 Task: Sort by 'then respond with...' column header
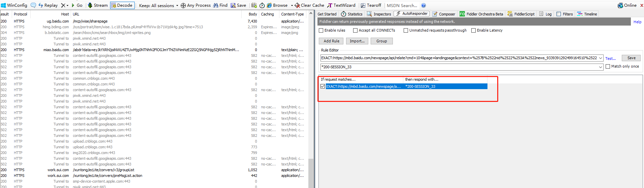coord(445,79)
